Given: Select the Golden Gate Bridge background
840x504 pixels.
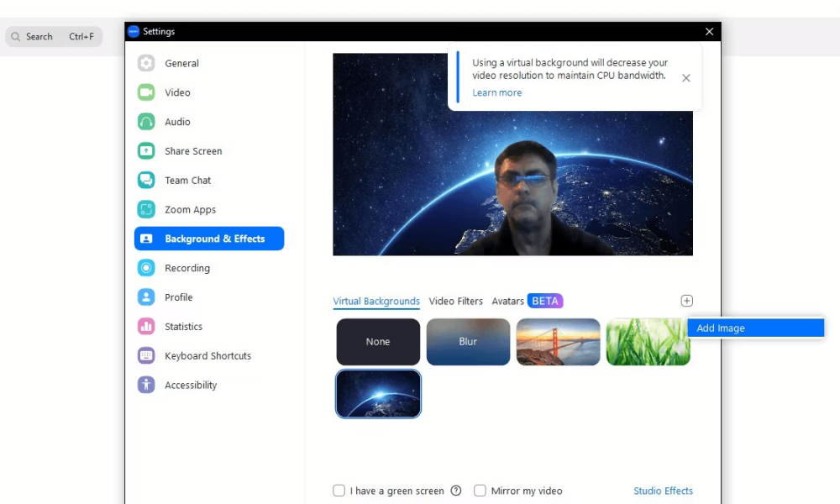Looking at the screenshot, I should (x=559, y=342).
